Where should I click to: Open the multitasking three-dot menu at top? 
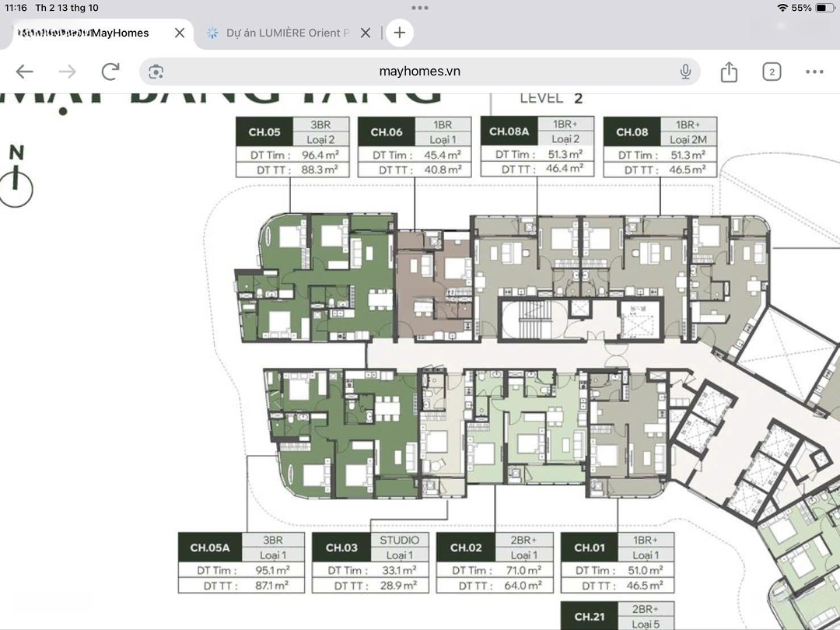420,8
